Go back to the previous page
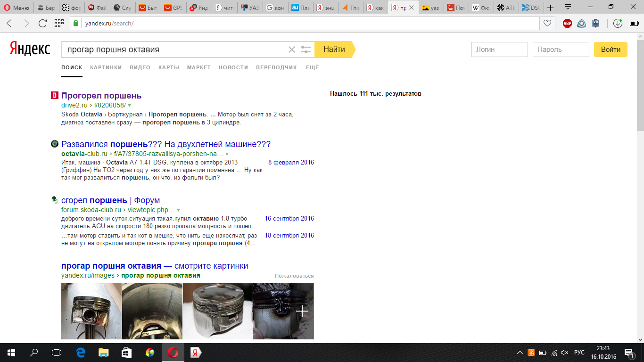This screenshot has width=644, height=362. pos(9,24)
